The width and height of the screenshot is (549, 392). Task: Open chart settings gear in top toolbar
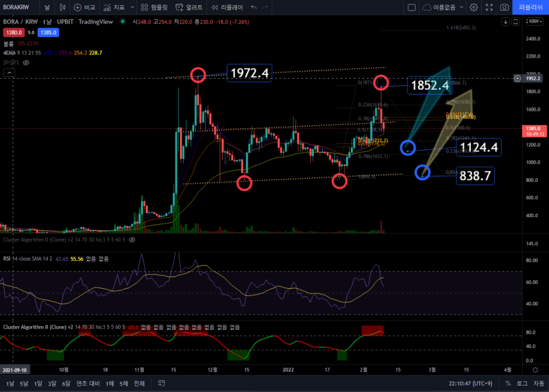(x=474, y=7)
